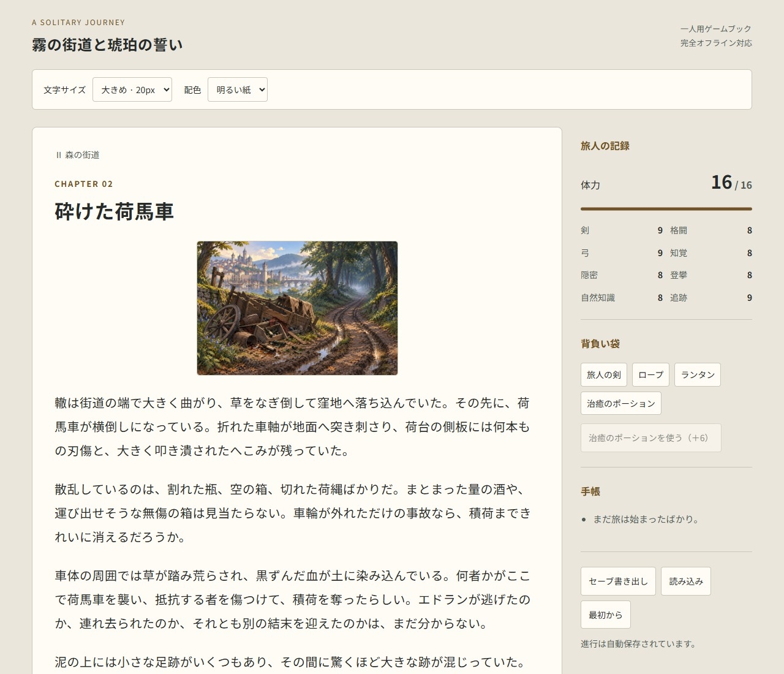The image size is (784, 674).
Task: Open the 配色 theme dropdown
Action: (x=238, y=89)
